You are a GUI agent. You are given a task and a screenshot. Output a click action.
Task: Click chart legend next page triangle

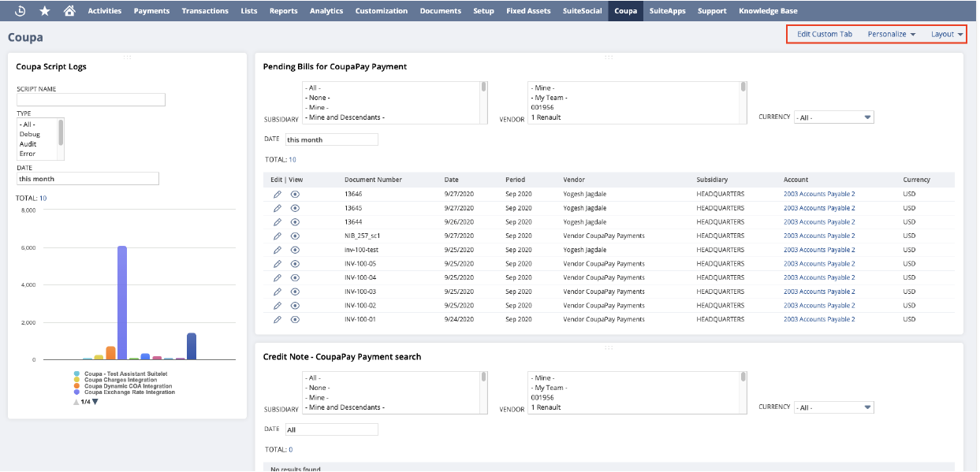[95, 402]
